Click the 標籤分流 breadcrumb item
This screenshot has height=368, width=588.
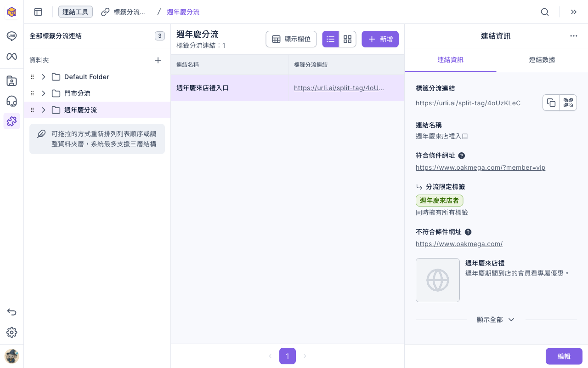click(123, 12)
